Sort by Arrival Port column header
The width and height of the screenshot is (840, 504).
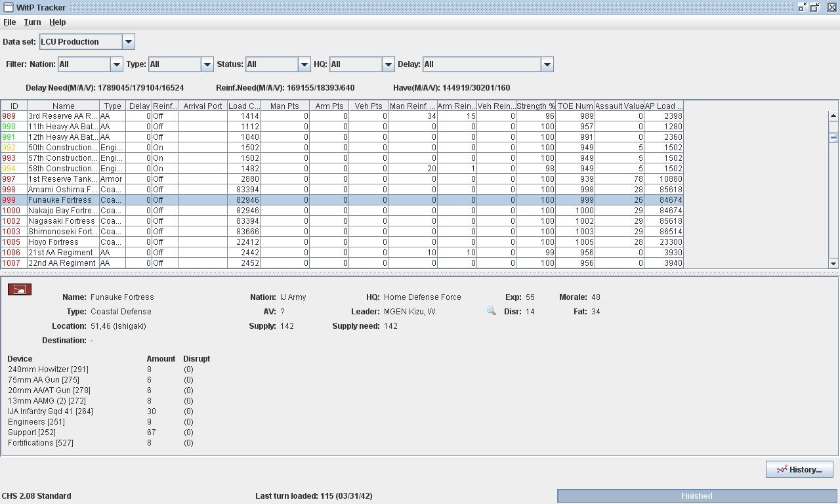pyautogui.click(x=203, y=106)
